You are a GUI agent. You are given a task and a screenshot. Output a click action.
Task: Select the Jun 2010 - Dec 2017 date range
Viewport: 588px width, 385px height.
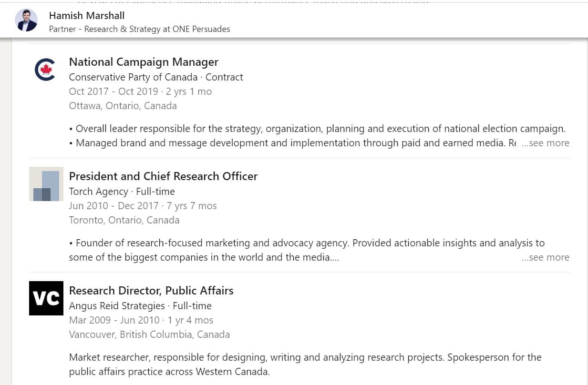pos(113,206)
